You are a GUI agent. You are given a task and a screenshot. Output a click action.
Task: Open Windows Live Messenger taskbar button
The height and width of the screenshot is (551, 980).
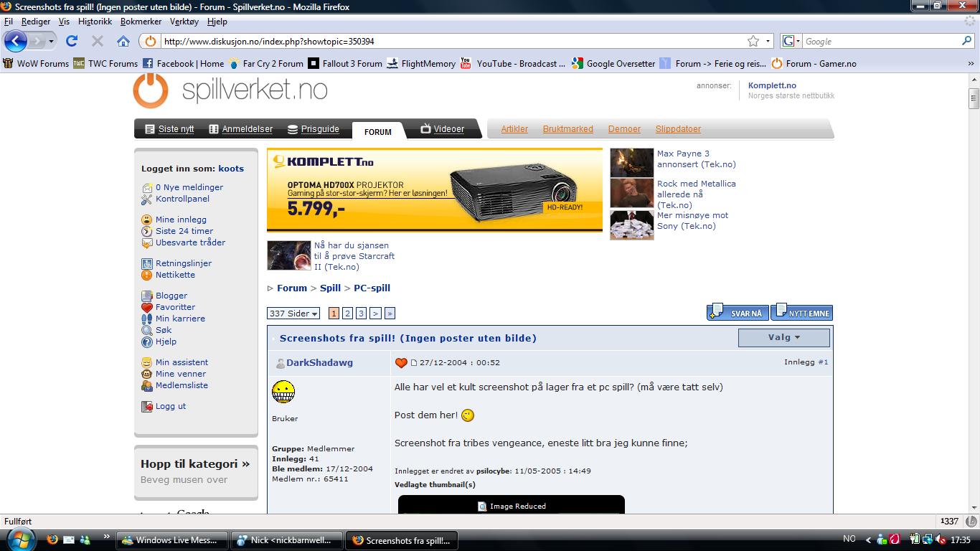172,540
